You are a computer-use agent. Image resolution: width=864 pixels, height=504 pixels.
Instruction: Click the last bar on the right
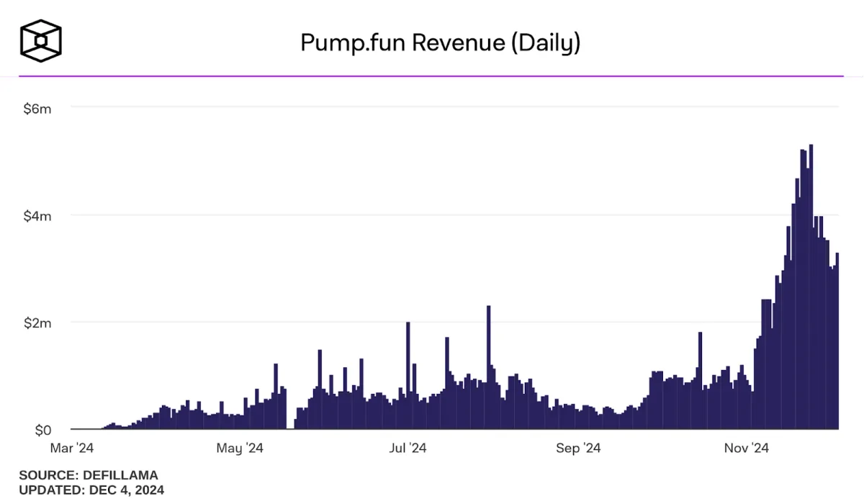837,341
